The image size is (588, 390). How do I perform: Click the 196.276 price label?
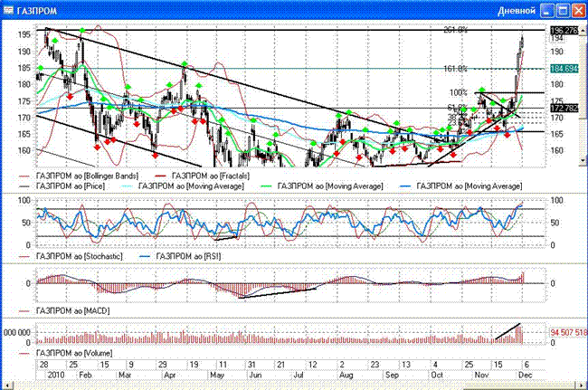click(x=564, y=31)
